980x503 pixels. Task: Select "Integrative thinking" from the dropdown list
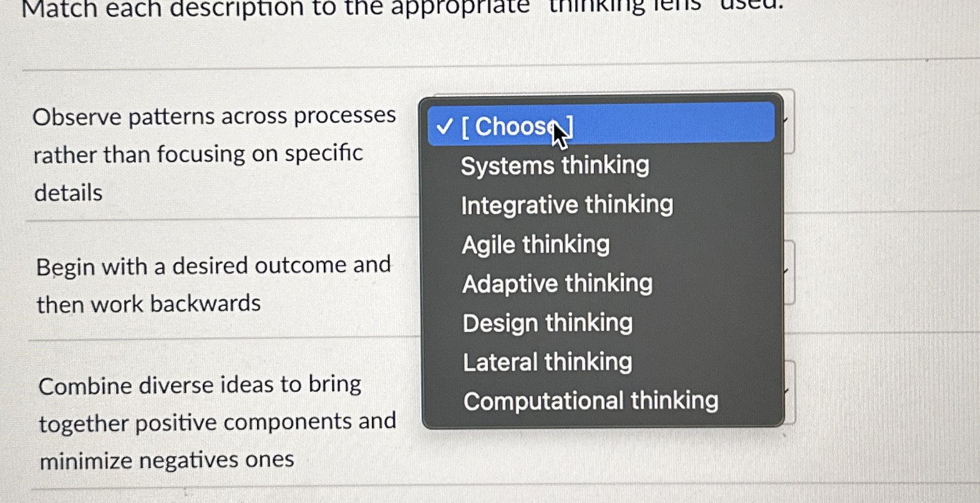point(566,205)
